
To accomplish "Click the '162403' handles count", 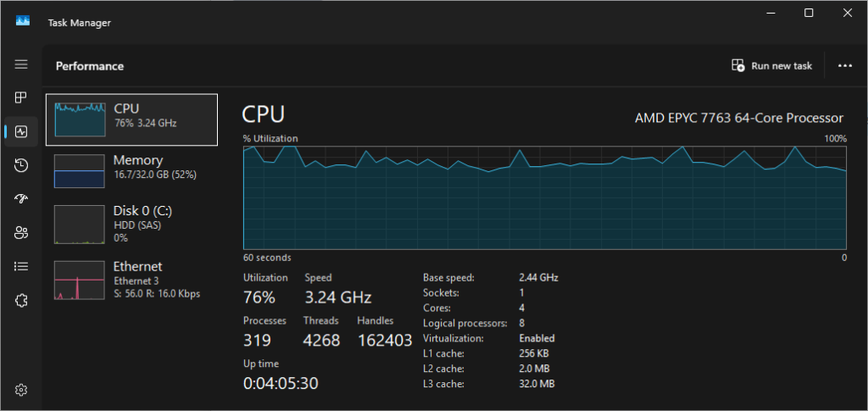I will coord(386,340).
